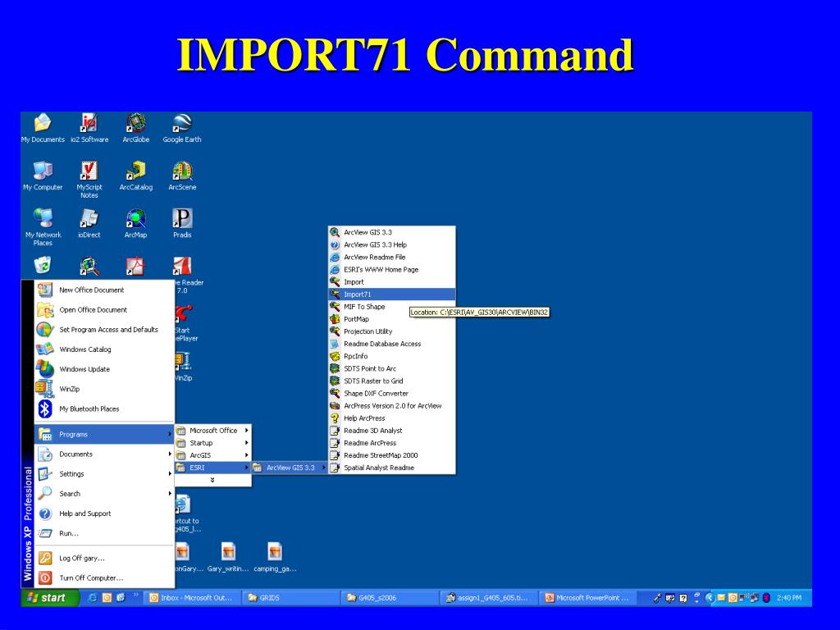Show more programs via double chevron
This screenshot has height=630, width=840.
tap(212, 480)
